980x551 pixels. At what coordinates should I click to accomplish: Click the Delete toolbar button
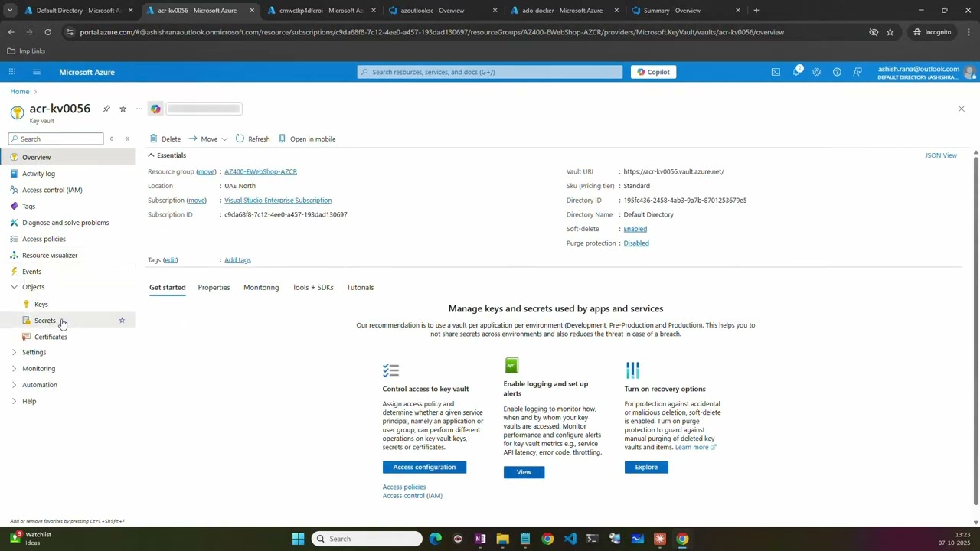coord(165,139)
